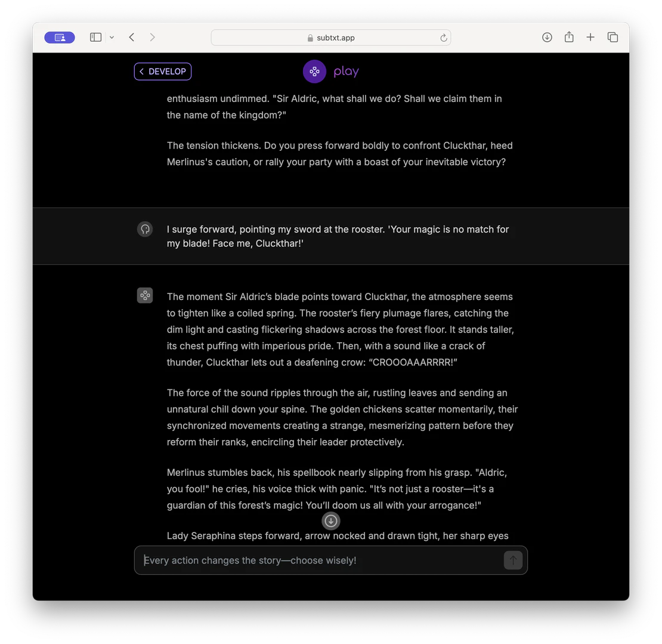The width and height of the screenshot is (662, 644).
Task: Jump to the bottom of the story
Action: [331, 521]
